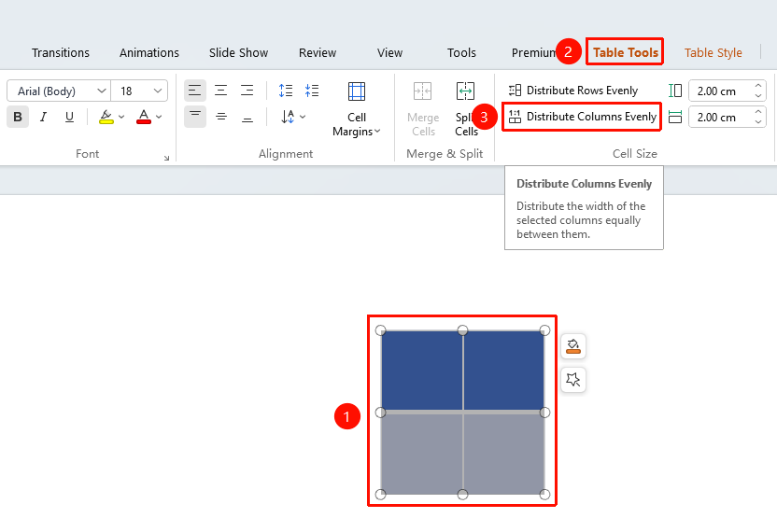Align text to cell top
Viewport: 777px width, 532px height.
(x=195, y=117)
